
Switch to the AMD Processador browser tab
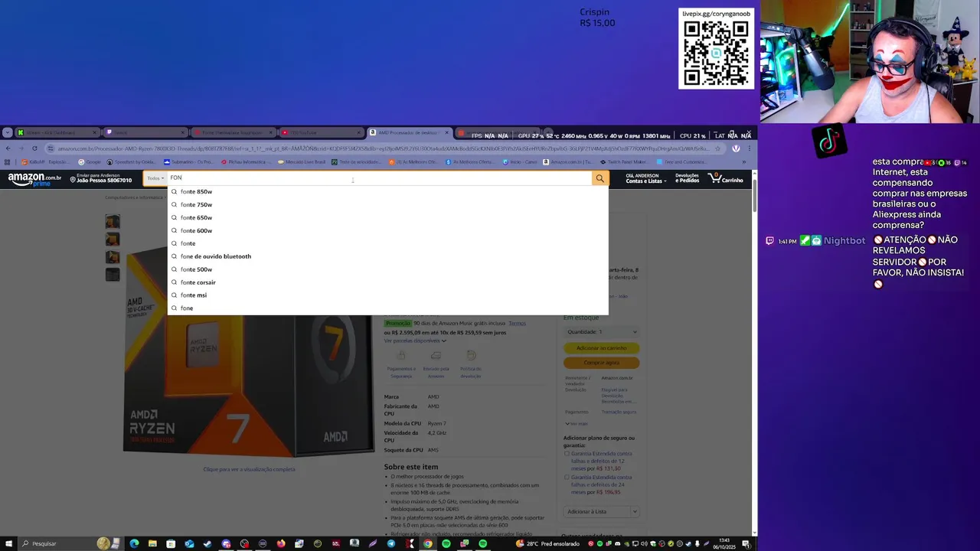409,132
